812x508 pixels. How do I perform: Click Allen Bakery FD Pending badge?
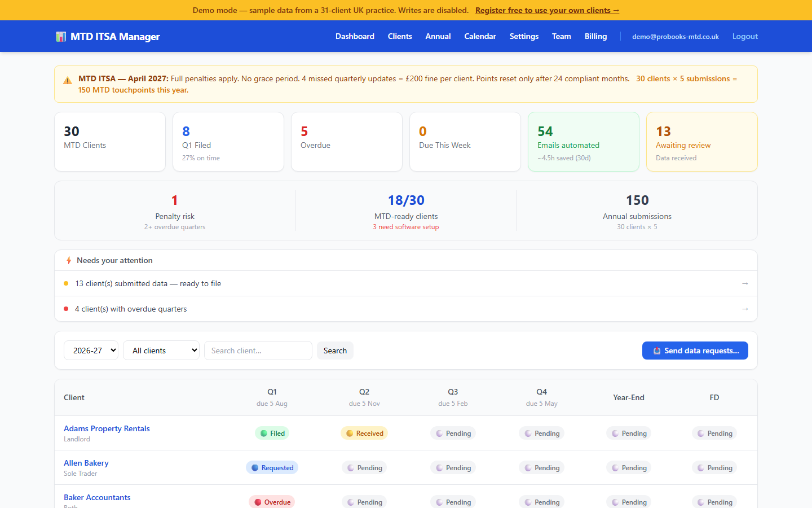point(714,468)
